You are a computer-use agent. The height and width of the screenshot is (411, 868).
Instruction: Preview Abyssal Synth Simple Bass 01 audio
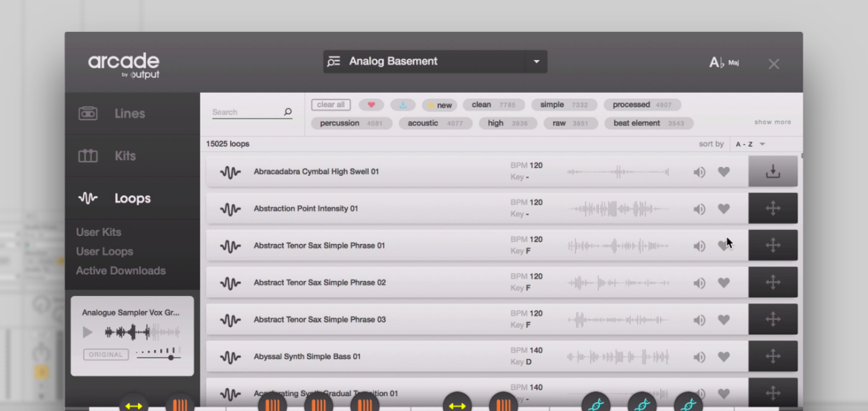coord(699,358)
